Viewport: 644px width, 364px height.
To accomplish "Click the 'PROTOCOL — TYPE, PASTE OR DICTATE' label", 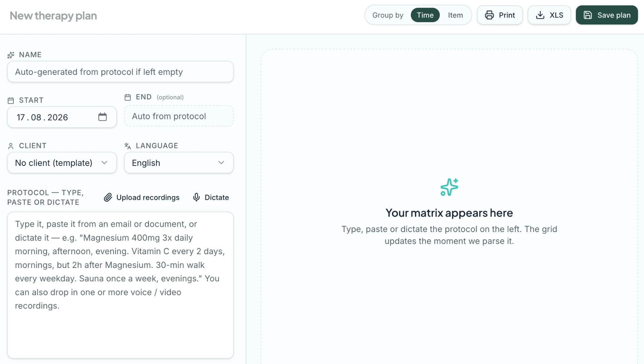I will (x=46, y=197).
